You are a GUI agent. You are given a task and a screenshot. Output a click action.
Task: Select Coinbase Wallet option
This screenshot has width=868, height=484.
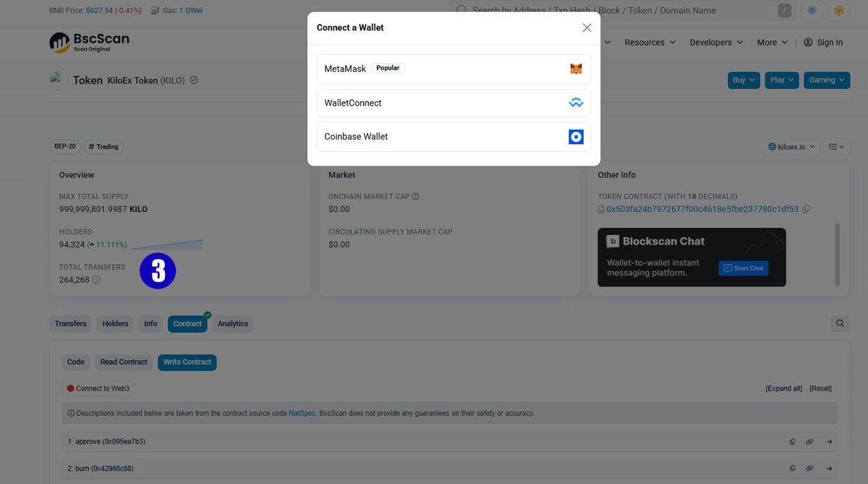pos(454,137)
